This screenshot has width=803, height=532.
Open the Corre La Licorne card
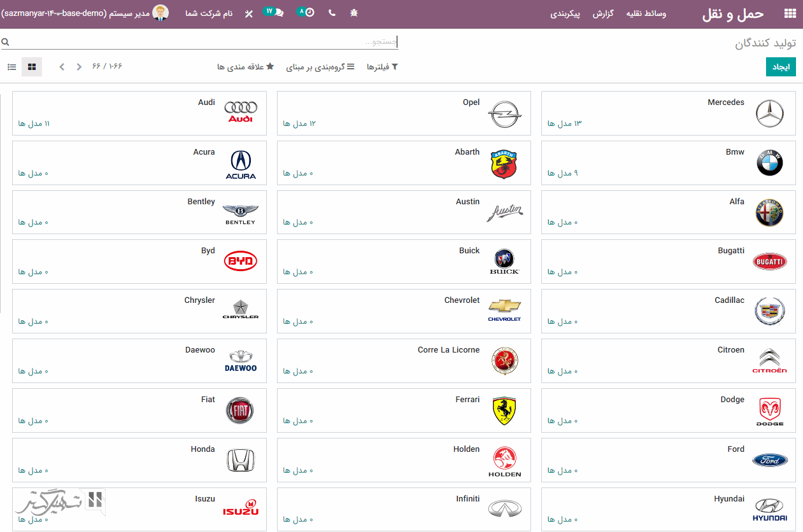[x=404, y=361]
